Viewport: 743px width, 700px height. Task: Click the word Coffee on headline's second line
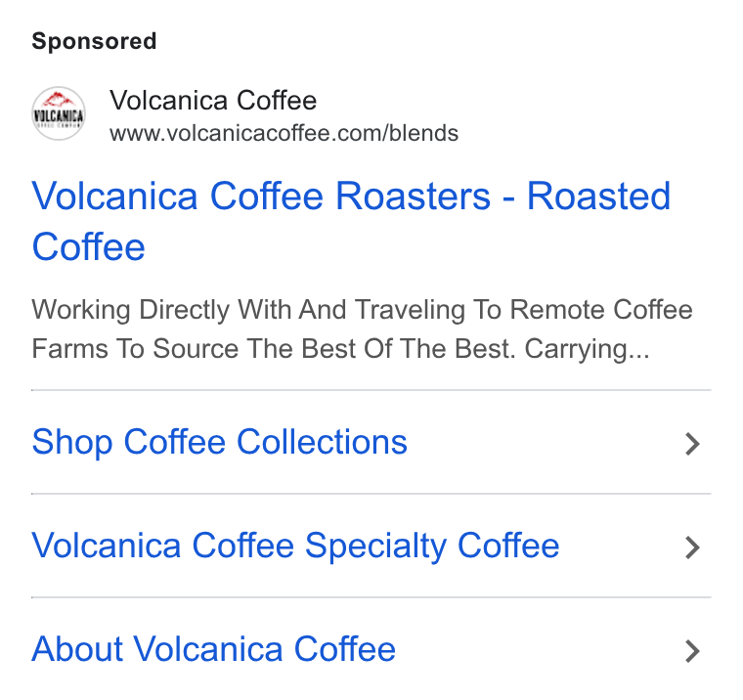88,247
